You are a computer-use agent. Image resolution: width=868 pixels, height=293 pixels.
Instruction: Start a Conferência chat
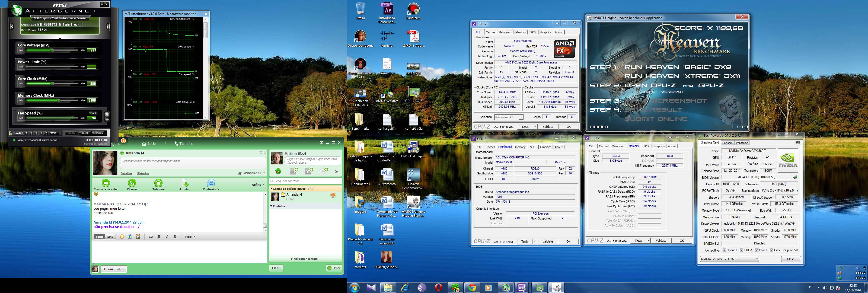[x=211, y=183]
